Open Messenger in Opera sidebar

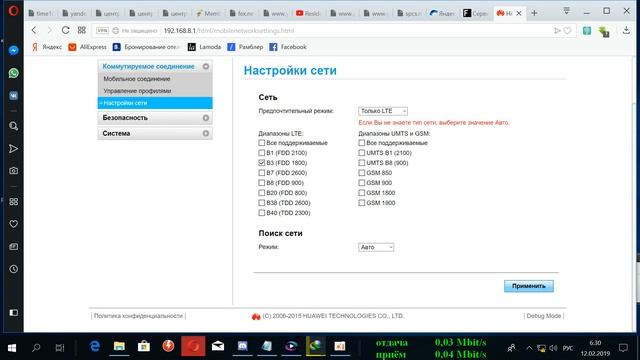coord(13,51)
